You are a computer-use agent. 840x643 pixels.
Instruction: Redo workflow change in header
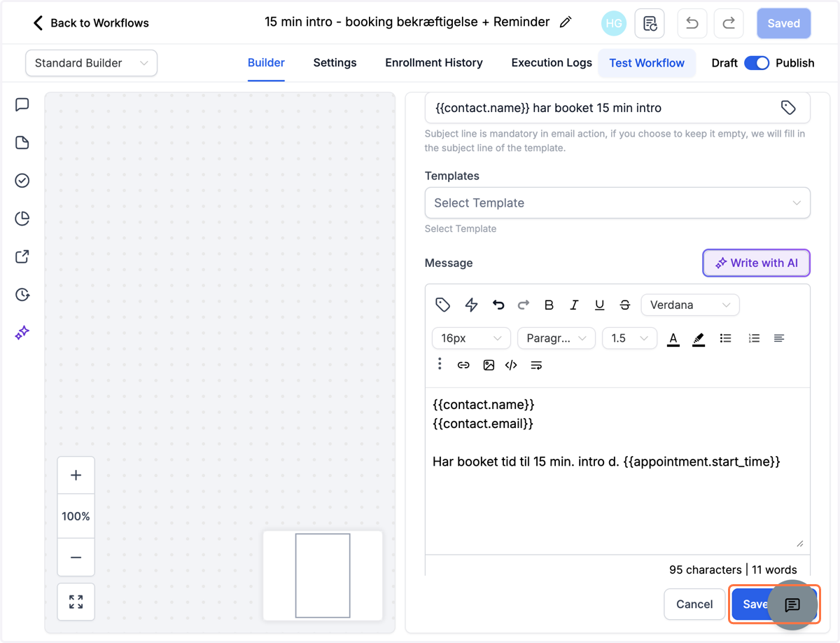point(729,23)
